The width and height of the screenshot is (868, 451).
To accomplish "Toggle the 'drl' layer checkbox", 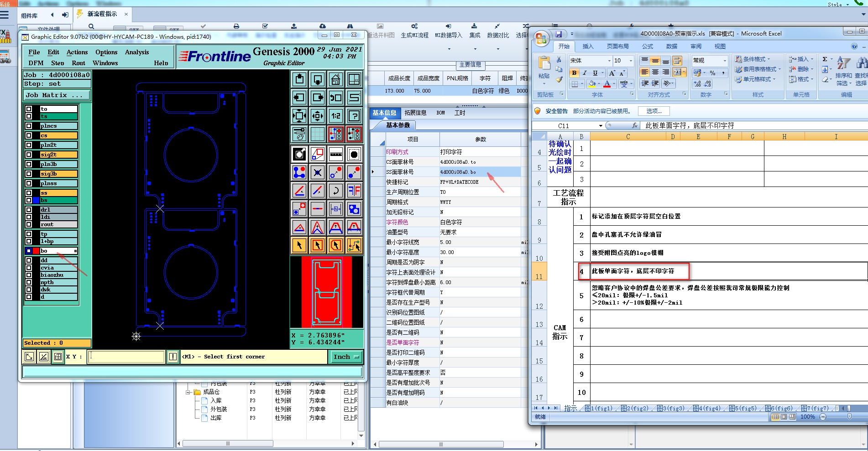I will pos(29,210).
